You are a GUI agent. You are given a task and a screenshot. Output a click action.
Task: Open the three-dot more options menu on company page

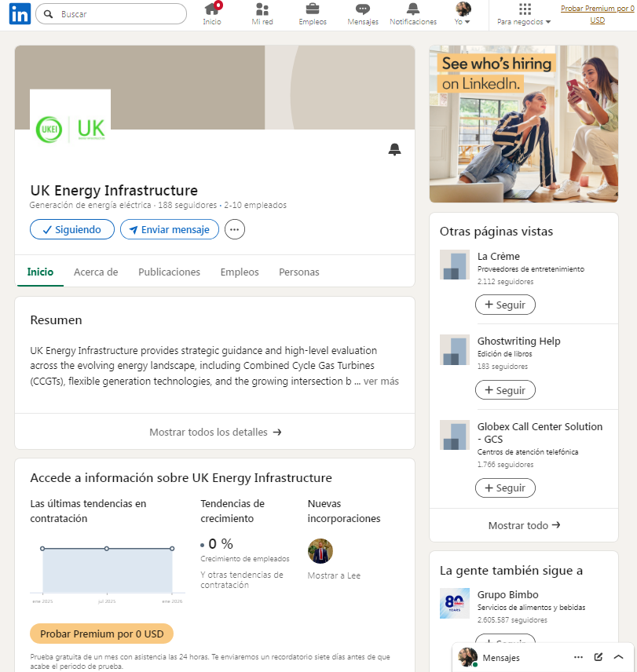pyautogui.click(x=235, y=229)
